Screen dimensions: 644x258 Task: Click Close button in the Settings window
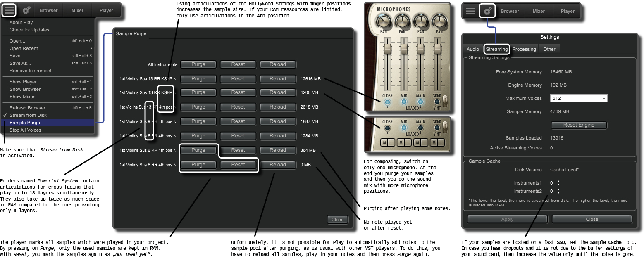592,219
